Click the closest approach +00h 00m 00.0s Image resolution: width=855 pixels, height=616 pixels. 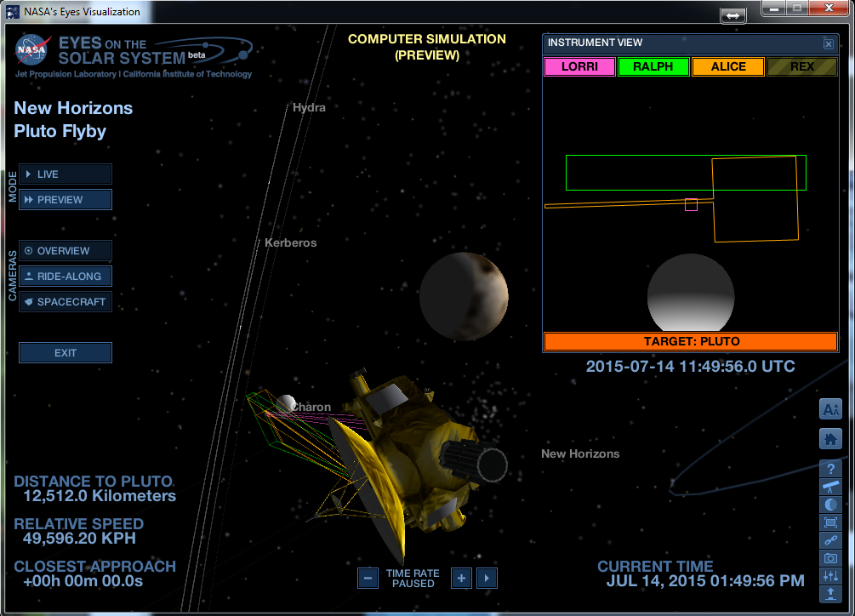(83, 581)
